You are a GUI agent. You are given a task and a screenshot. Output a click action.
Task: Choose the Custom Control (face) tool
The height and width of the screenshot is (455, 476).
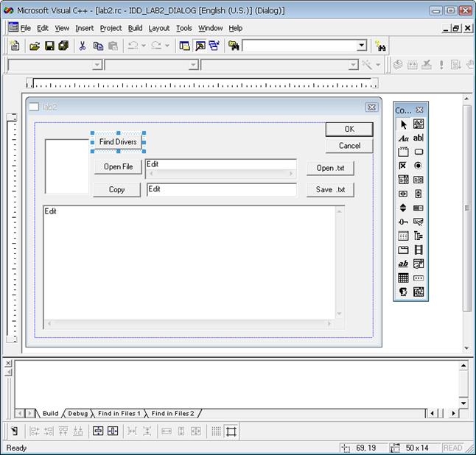point(403,292)
